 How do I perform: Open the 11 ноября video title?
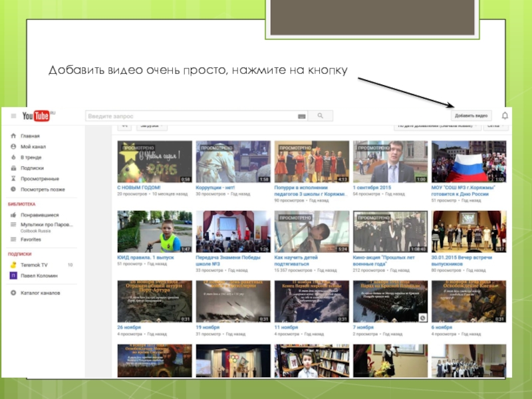286,327
